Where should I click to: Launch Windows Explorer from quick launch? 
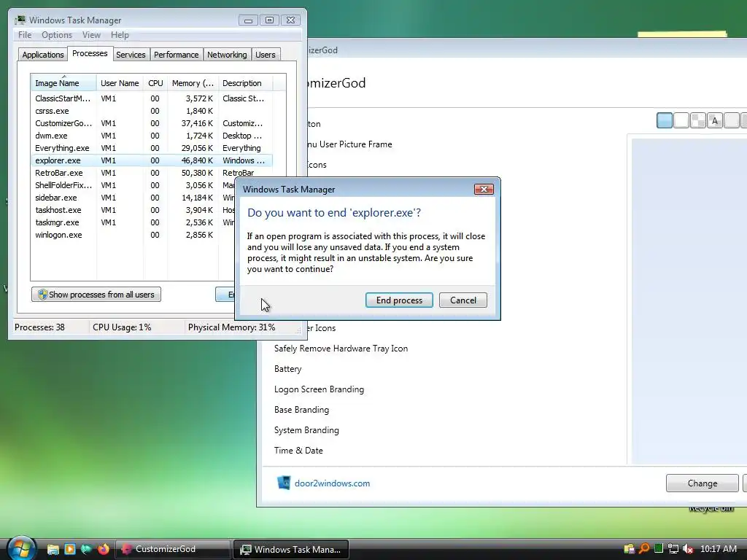coord(53,549)
